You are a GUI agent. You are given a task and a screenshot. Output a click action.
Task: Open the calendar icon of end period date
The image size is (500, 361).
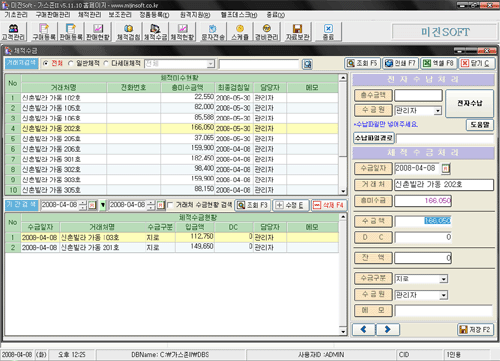[161, 205]
